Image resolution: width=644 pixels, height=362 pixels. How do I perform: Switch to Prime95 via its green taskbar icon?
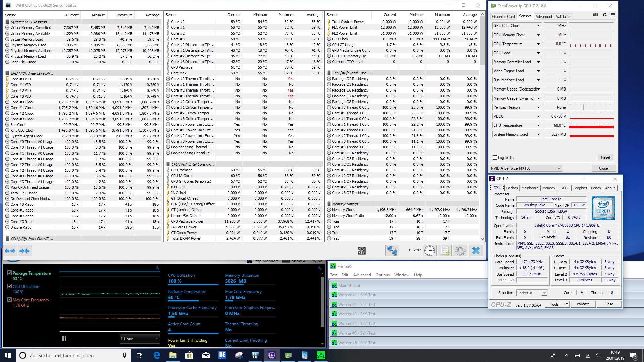point(321,355)
